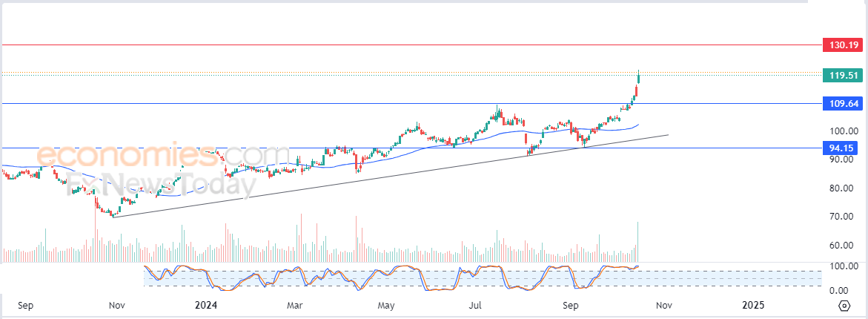This screenshot has height=319, width=868.
Task: Click the blue 109.64 price label
Action: click(843, 104)
